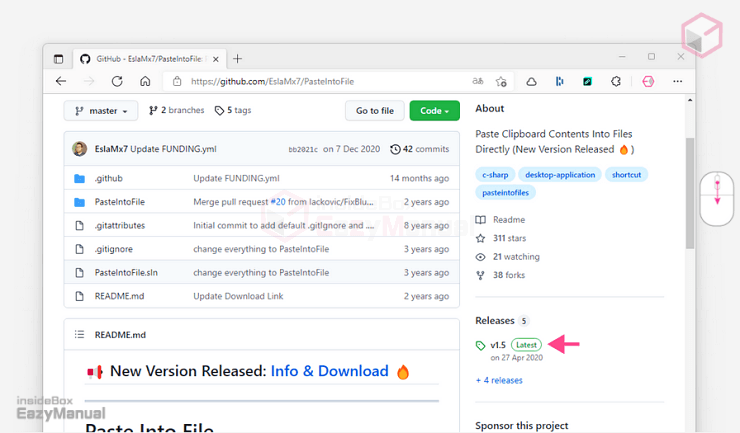Image resolution: width=740 pixels, height=433 pixels.
Task: Open the .gitignore file
Action: (x=113, y=249)
